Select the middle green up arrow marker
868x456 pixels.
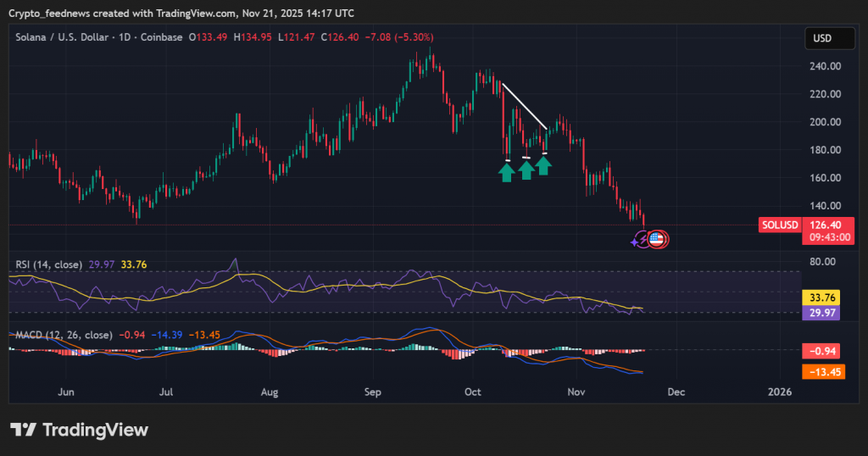coord(526,170)
